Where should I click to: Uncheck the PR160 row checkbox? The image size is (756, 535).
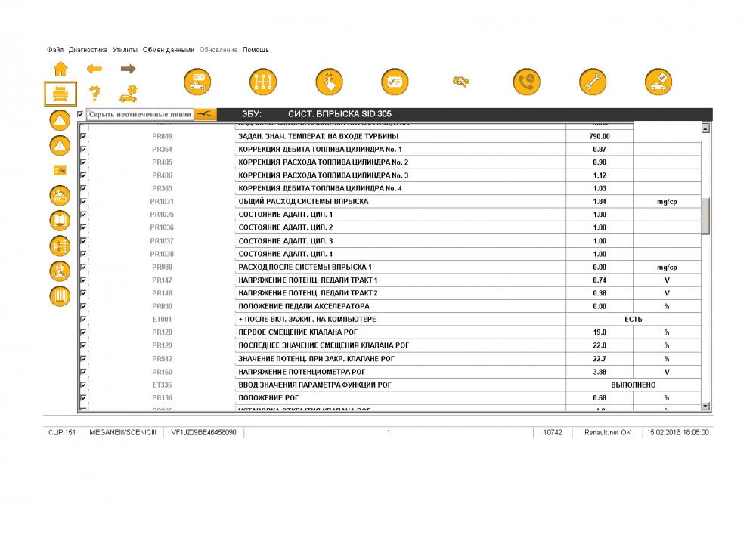coord(83,372)
